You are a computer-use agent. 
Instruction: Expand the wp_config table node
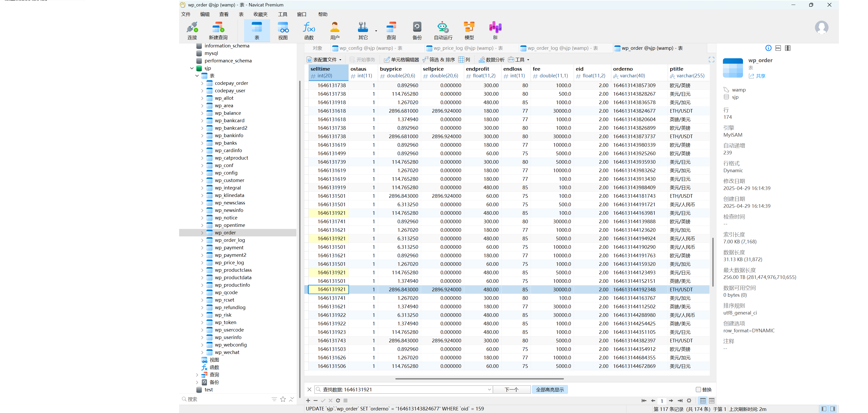click(x=202, y=173)
